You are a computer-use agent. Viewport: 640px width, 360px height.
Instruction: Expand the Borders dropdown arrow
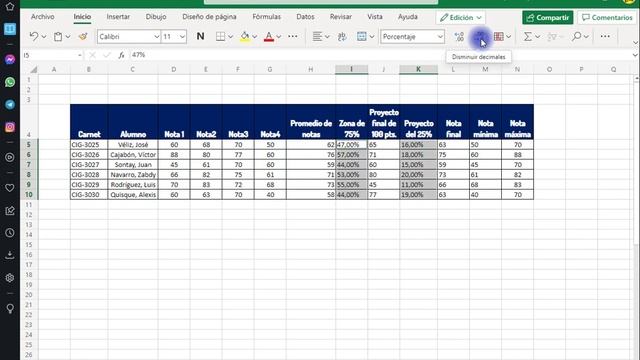point(231,37)
